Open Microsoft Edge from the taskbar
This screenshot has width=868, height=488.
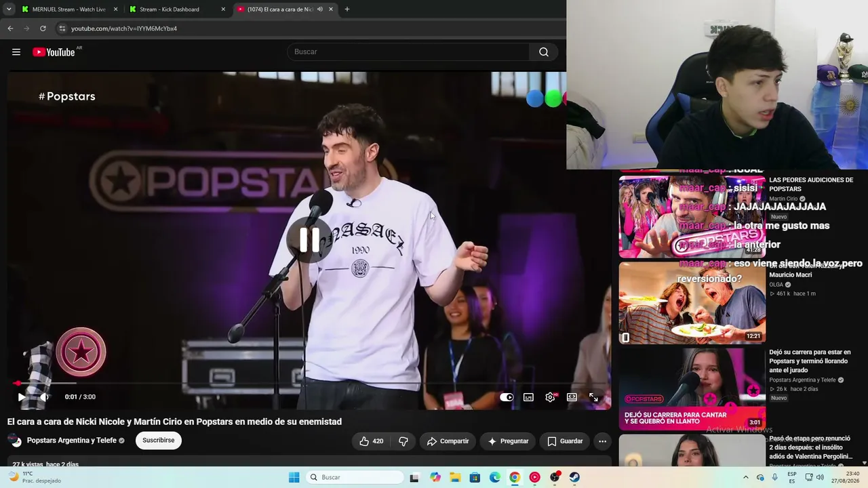495,478
